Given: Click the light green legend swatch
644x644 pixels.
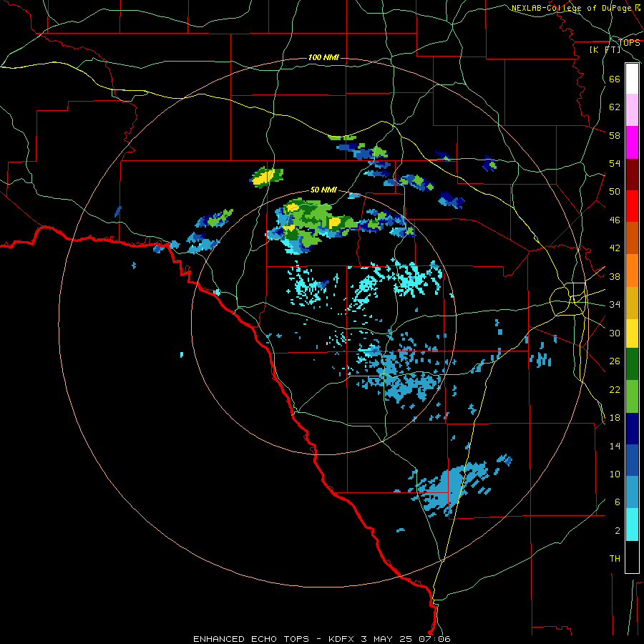Looking at the screenshot, I should tap(632, 396).
